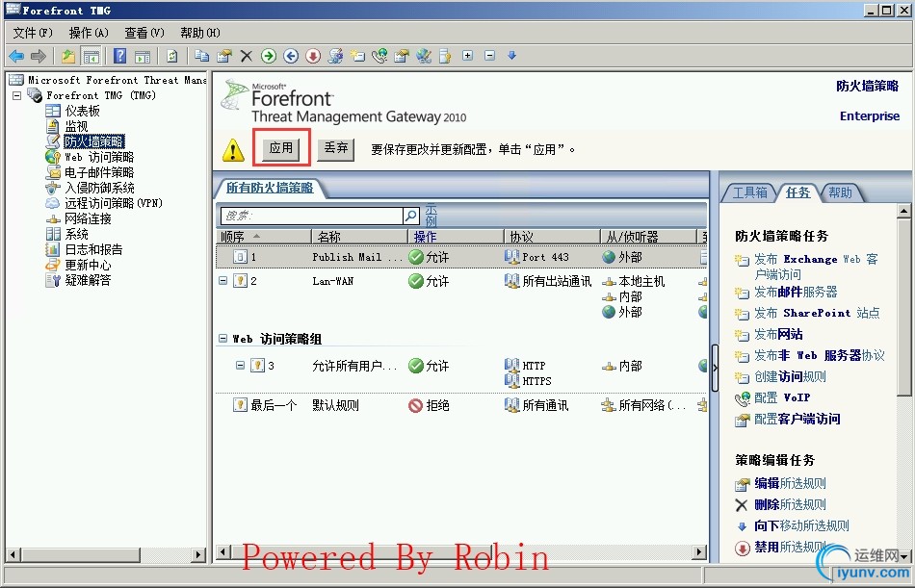Collapse the Forefront TMG (TMG) tree node
Viewport: 915px width, 588px height.
pos(17,95)
